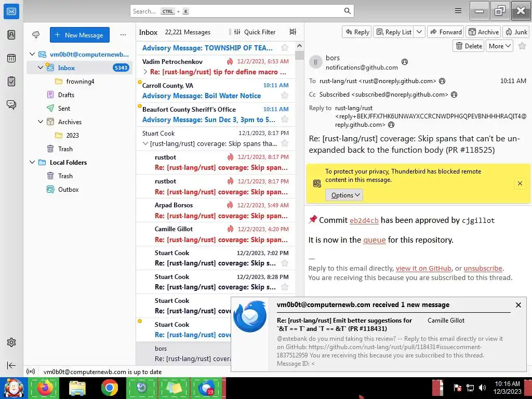
Task: Open the Chat space
Action: 11,104
